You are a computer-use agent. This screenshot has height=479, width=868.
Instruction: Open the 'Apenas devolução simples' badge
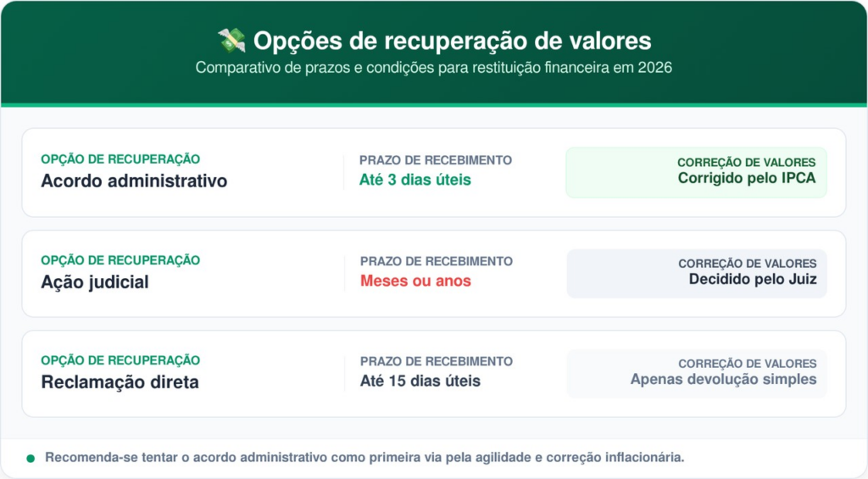click(697, 373)
